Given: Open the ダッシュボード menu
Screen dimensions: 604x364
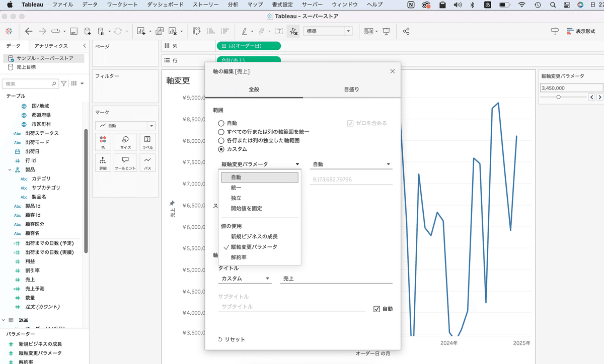Looking at the screenshot, I should [x=166, y=5].
